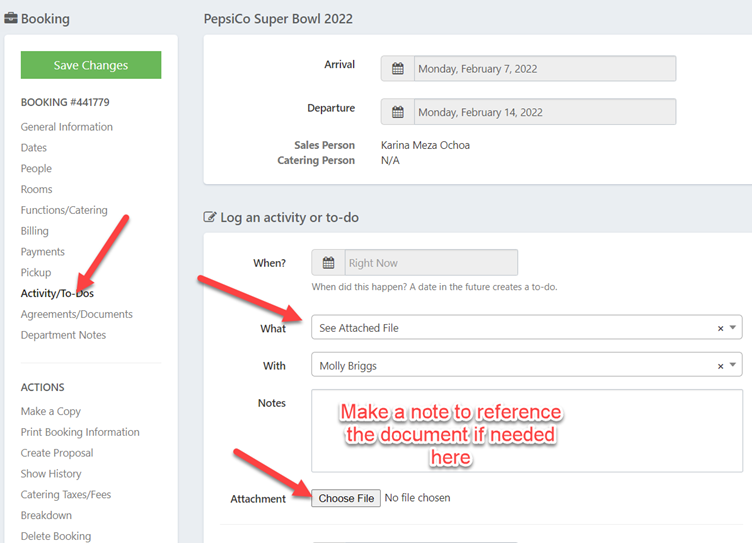Clear the 'Molly Briggs' selection
Screen dimensions: 752x543
[x=720, y=366]
